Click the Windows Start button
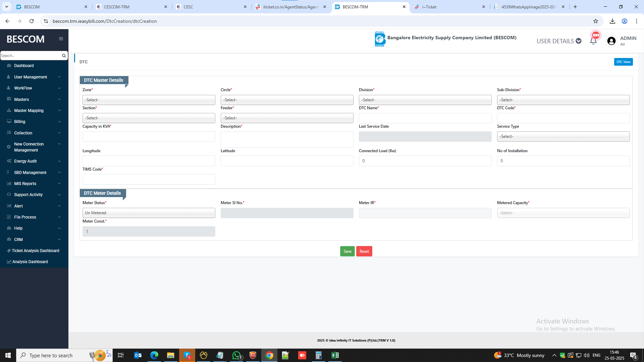Image resolution: width=644 pixels, height=362 pixels. pyautogui.click(x=8, y=355)
